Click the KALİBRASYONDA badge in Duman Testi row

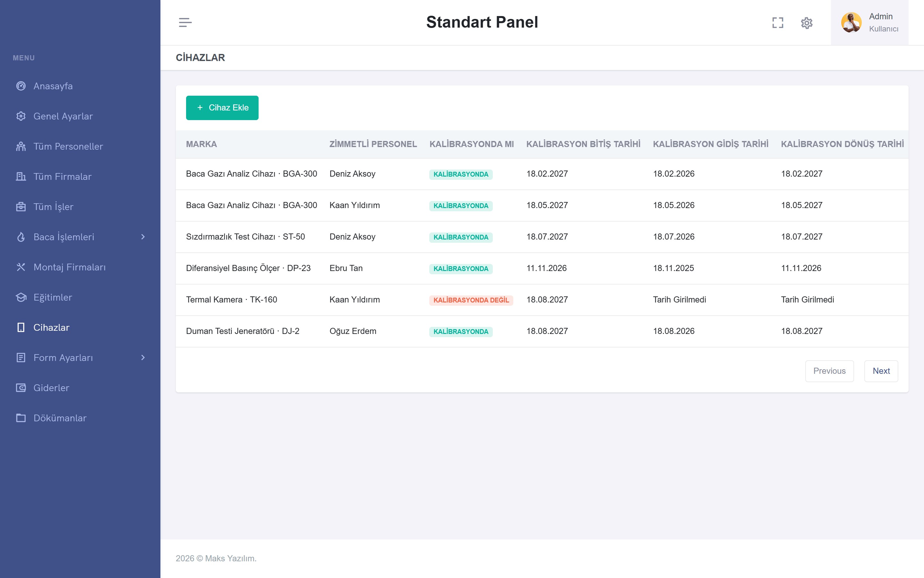[460, 332]
